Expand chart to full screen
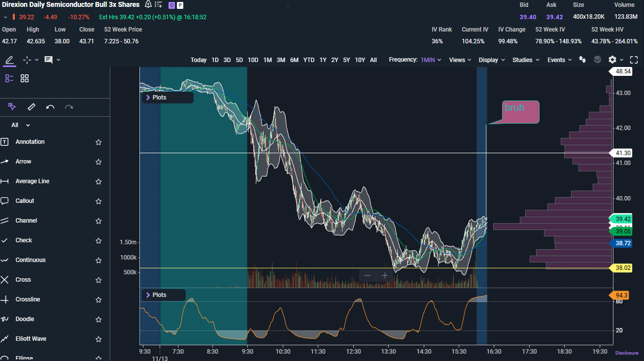Viewport: 644px width, 361px height. pyautogui.click(x=634, y=60)
